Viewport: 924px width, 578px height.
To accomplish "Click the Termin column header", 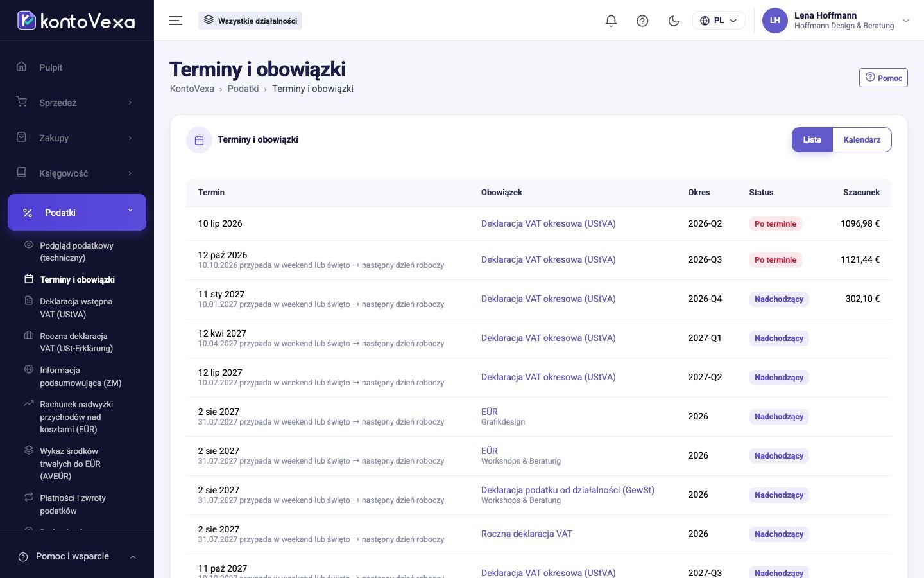I will 211,192.
